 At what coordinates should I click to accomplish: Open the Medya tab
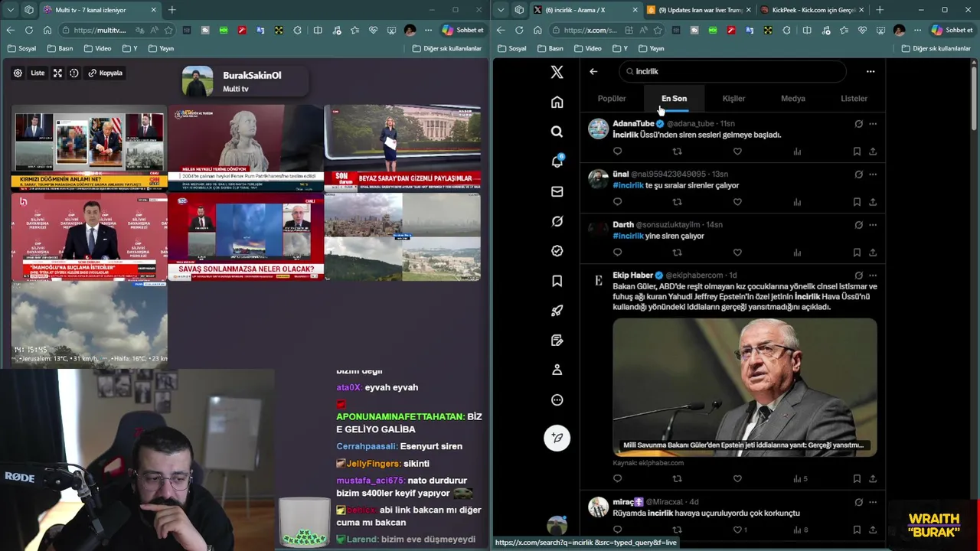point(793,98)
